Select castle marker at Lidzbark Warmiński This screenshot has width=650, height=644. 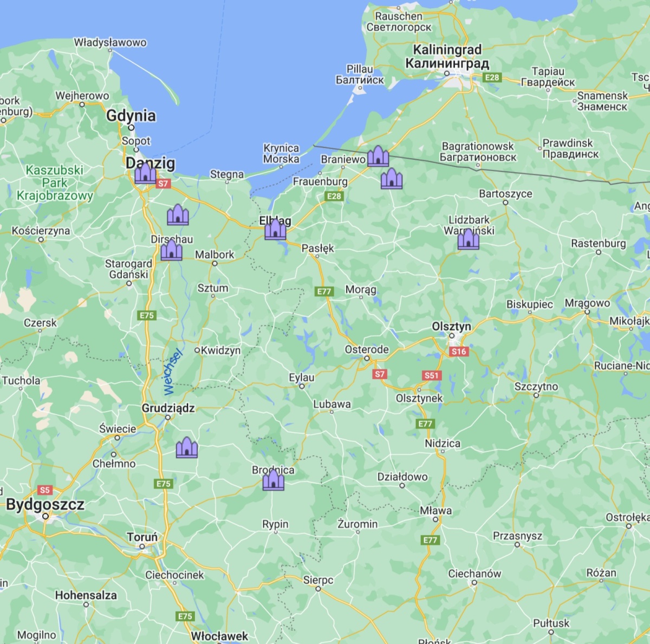468,239
